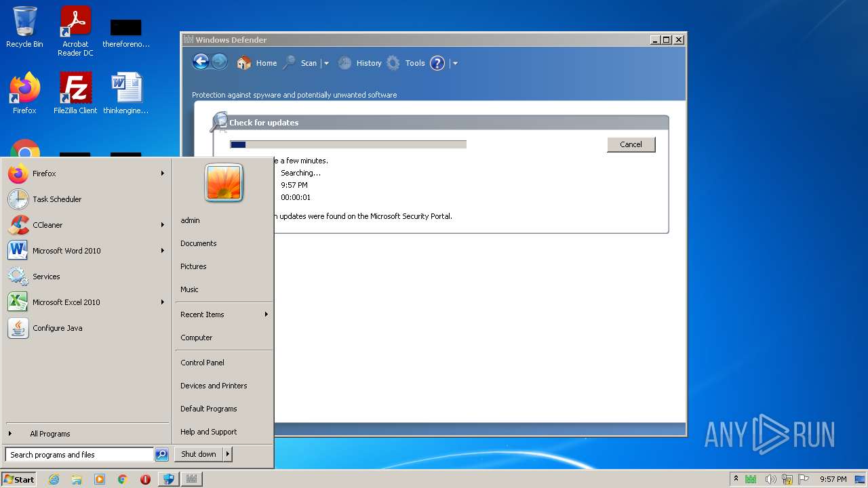This screenshot has width=868, height=488.
Task: Expand Microsoft Excel 2010 recent files arrow
Action: pyautogui.click(x=163, y=302)
